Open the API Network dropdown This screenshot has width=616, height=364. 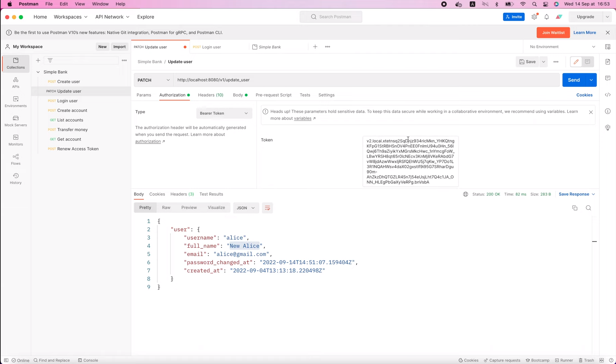click(x=112, y=17)
